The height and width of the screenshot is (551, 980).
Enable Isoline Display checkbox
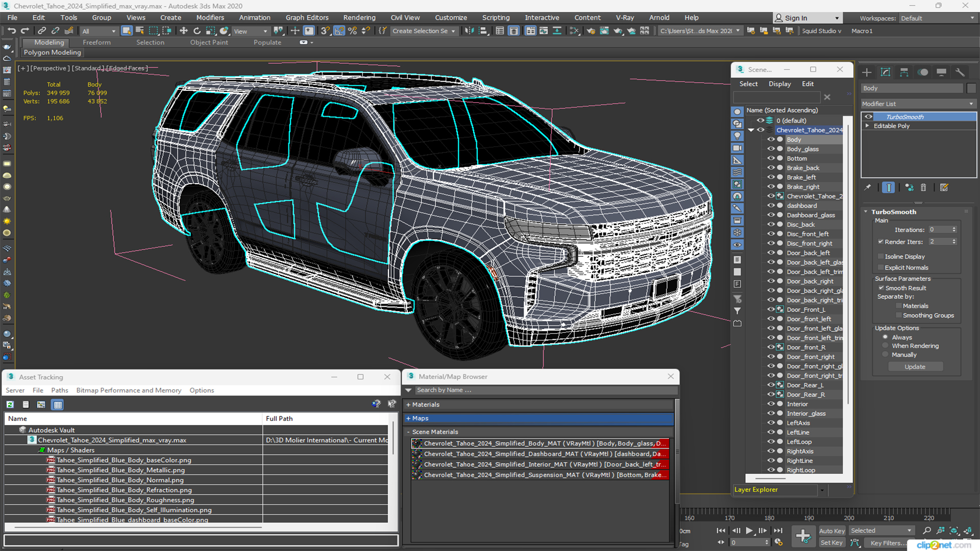click(x=880, y=257)
